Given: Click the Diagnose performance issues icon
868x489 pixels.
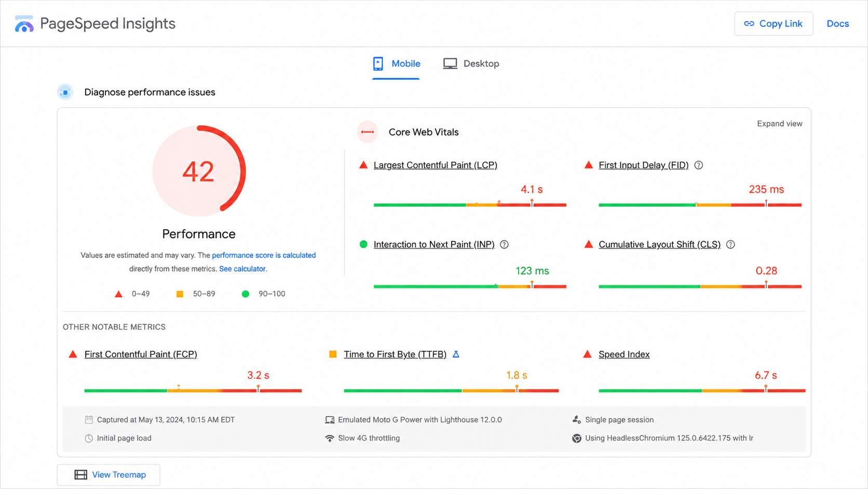Looking at the screenshot, I should tap(65, 92).
